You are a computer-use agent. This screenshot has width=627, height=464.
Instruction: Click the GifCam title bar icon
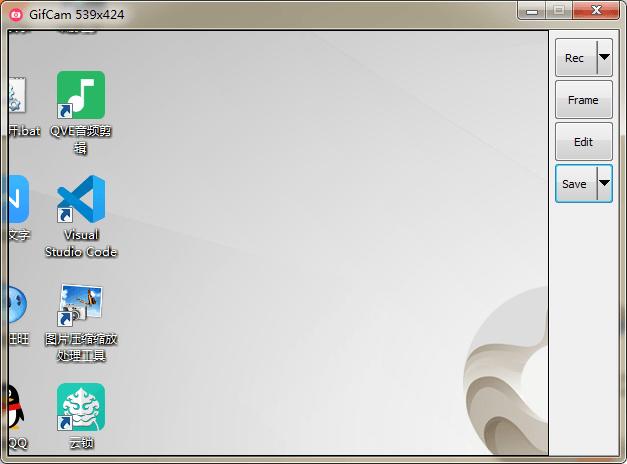pyautogui.click(x=16, y=15)
